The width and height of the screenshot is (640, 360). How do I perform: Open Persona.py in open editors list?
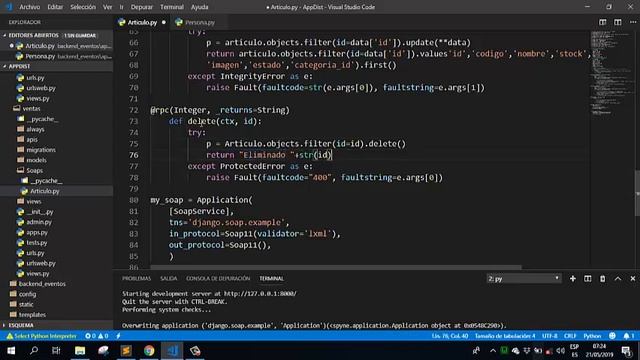[56, 56]
